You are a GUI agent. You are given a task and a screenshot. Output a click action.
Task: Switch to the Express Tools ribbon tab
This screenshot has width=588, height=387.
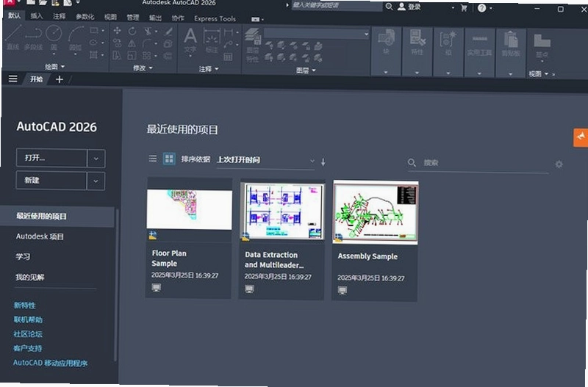[x=215, y=18]
